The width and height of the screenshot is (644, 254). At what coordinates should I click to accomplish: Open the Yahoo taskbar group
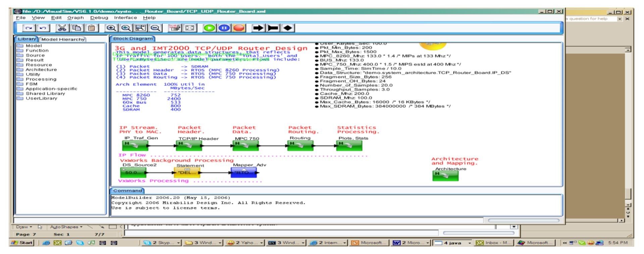pyautogui.click(x=245, y=243)
